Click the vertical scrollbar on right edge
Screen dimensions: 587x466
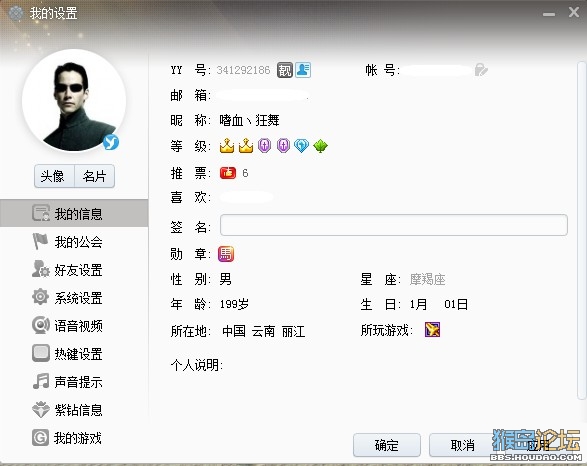582,231
